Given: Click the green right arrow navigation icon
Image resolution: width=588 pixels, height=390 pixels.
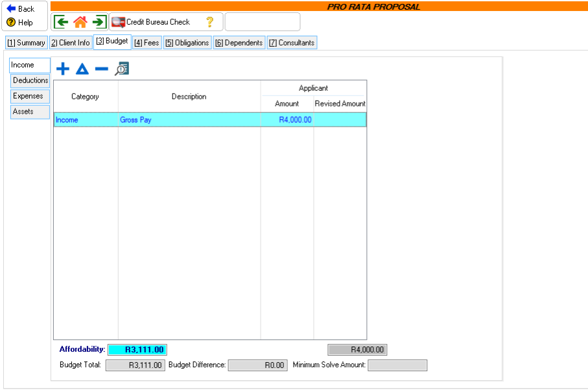Looking at the screenshot, I should click(99, 22).
